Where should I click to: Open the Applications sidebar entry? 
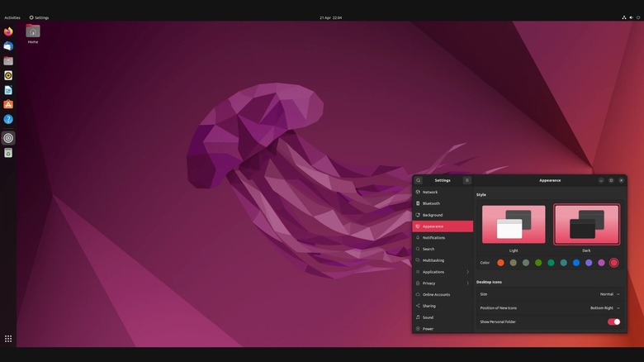(x=443, y=272)
